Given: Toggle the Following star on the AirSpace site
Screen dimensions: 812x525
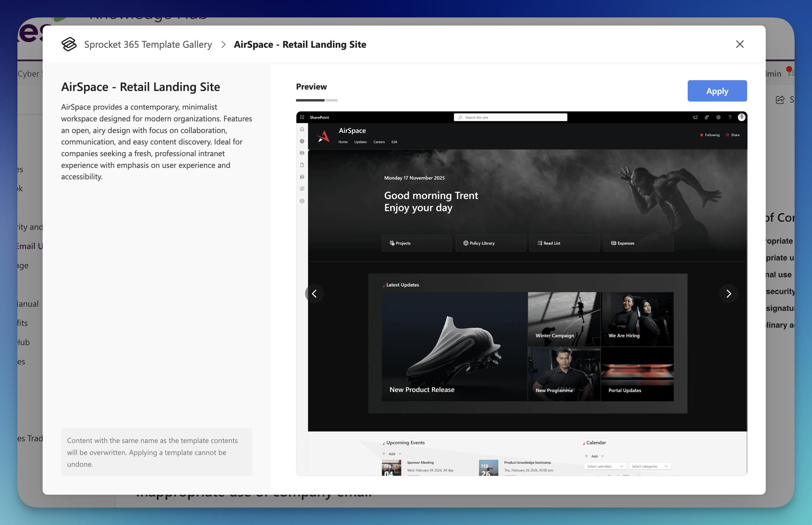Looking at the screenshot, I should [x=701, y=135].
